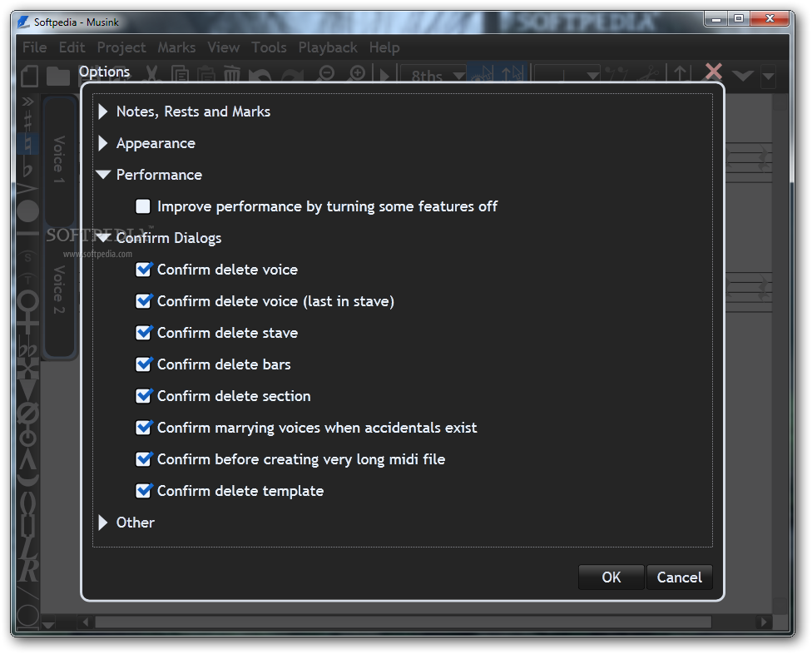Enable Improve performance by turning features off
The image size is (812, 654).
(x=143, y=206)
